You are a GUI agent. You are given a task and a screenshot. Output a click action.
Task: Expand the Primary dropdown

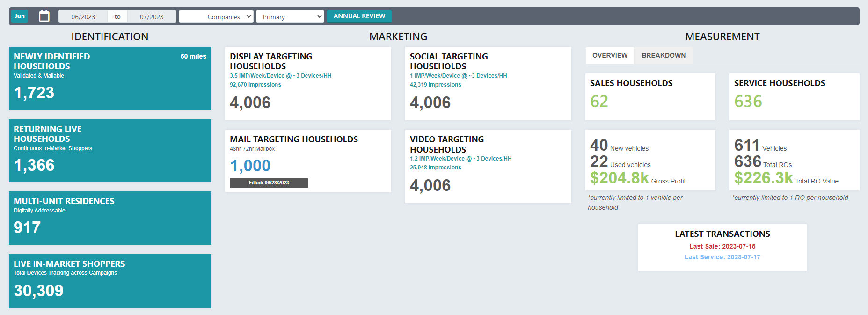[290, 17]
